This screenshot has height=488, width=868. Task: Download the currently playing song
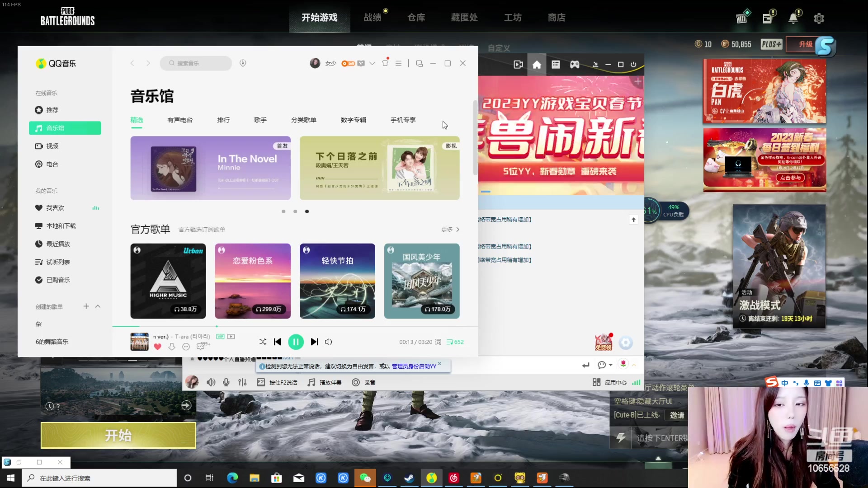pos(172,347)
